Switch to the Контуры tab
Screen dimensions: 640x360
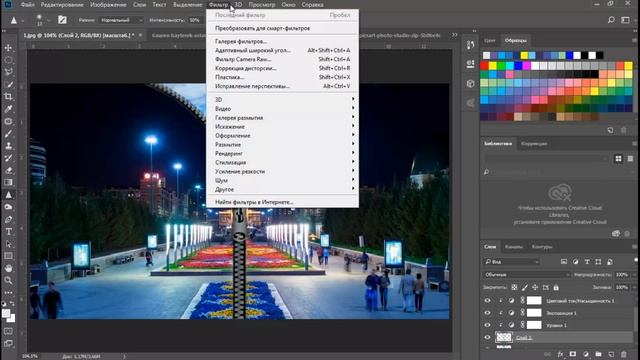tap(542, 247)
